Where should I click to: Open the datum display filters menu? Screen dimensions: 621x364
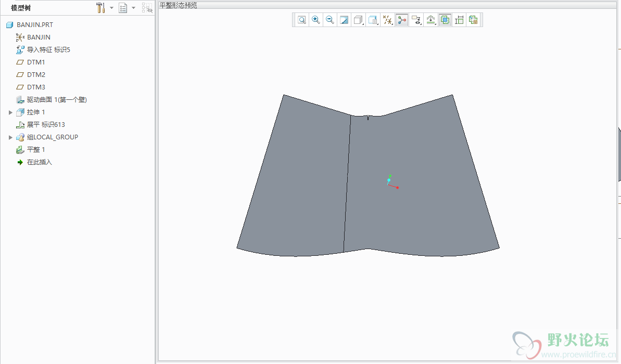[x=388, y=20]
